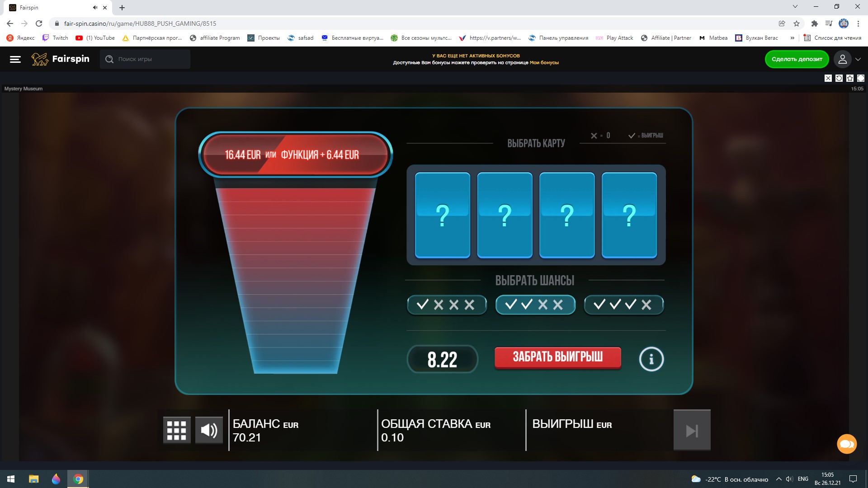This screenshot has width=868, height=488.
Task: Select three-win one-loss odds option
Action: [623, 305]
